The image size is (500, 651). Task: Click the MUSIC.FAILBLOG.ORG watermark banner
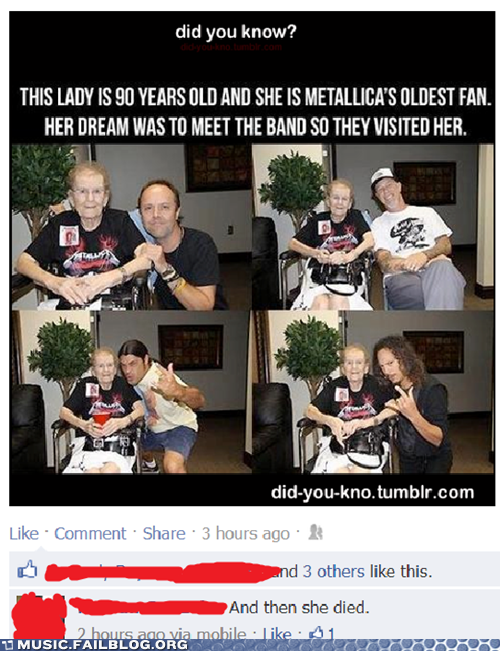94,645
